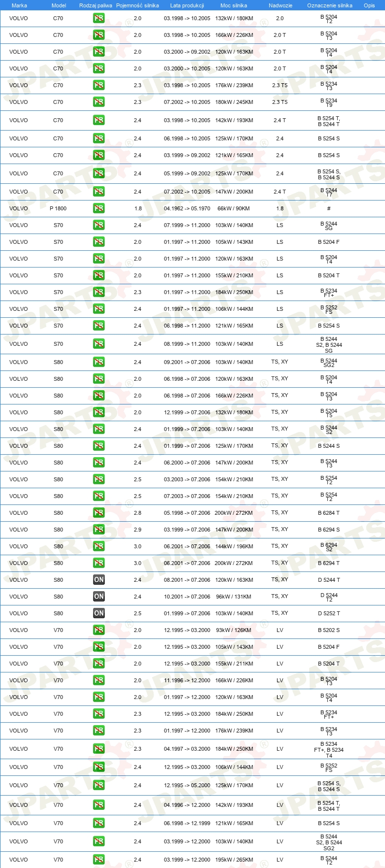385x868 pixels.
Task: Click petrol icon in S70 184kW / 250KM row
Action: pos(99,292)
